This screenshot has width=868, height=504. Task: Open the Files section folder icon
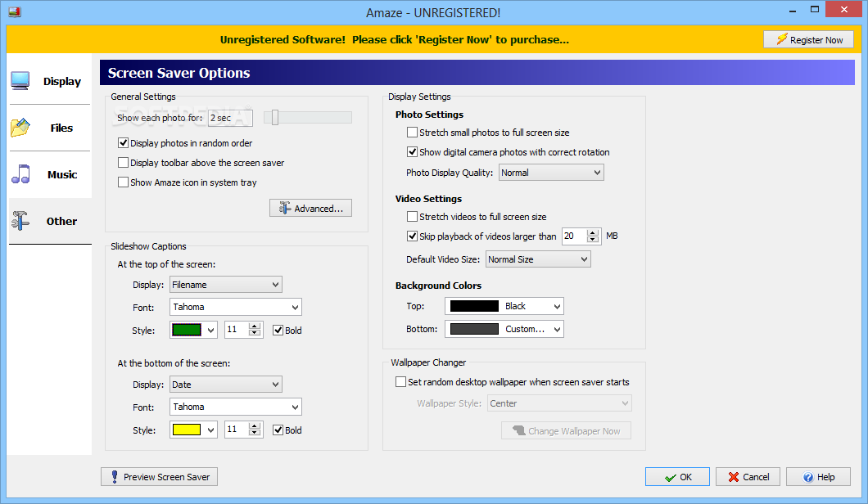(20, 128)
